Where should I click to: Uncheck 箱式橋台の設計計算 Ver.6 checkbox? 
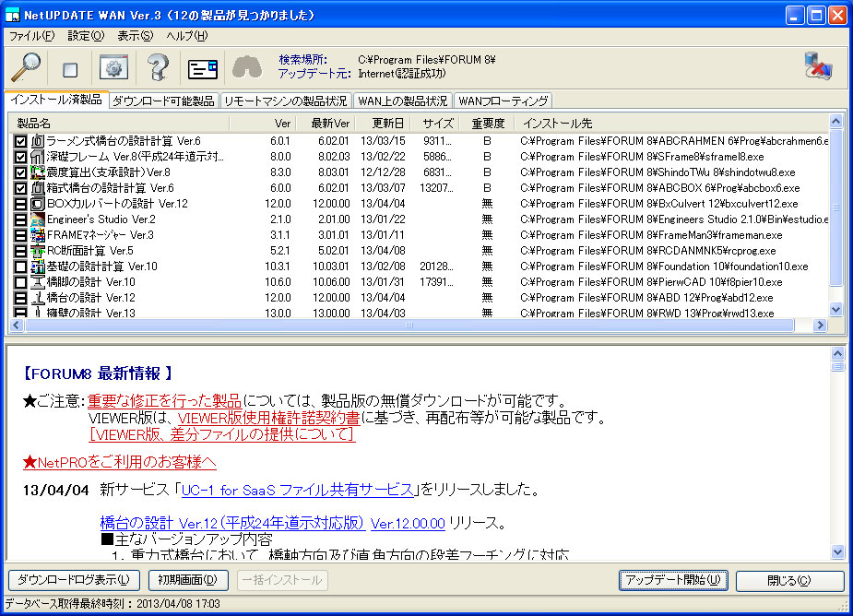(20, 188)
